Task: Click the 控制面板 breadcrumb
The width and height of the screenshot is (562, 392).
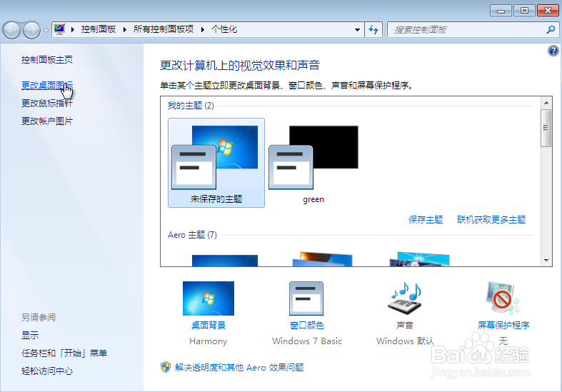Action: [x=99, y=29]
